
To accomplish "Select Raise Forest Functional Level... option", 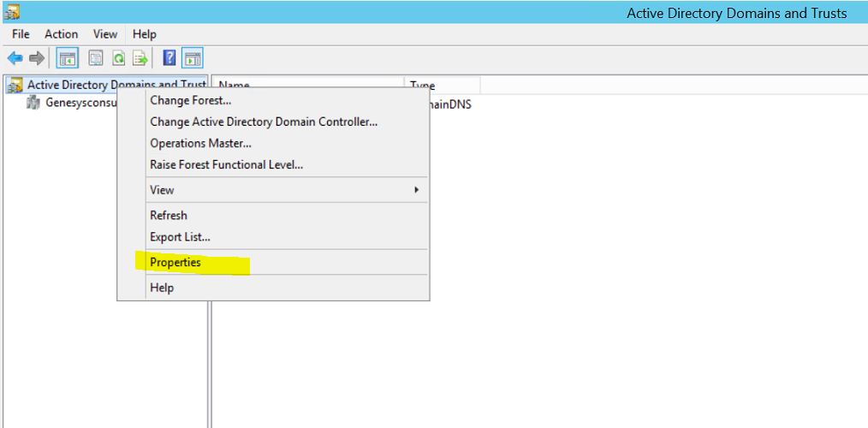I will [226, 164].
